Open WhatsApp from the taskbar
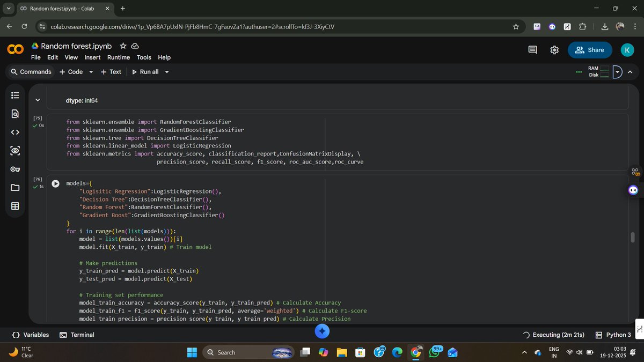 [x=434, y=352]
